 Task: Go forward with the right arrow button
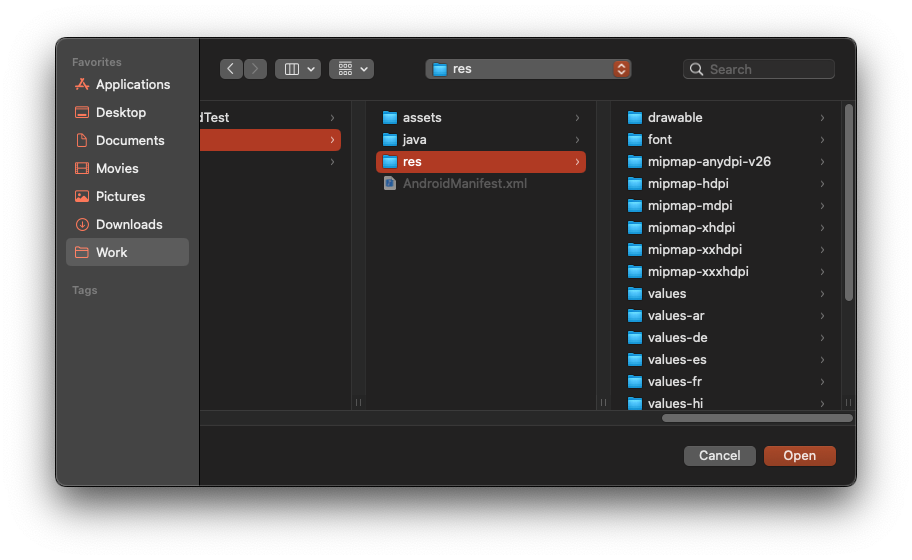tap(255, 69)
